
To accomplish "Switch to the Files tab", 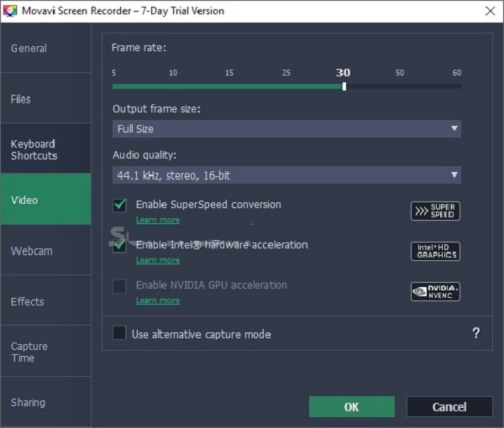I will 45,98.
